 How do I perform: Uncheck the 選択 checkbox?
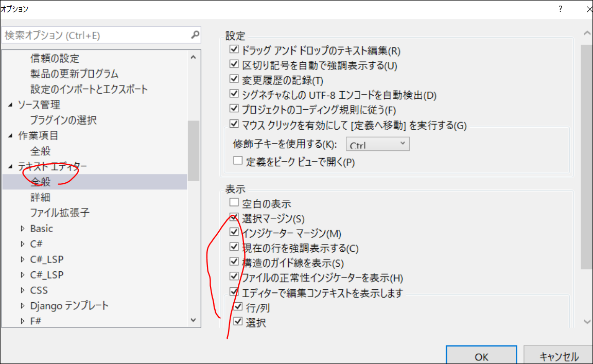[x=238, y=321]
